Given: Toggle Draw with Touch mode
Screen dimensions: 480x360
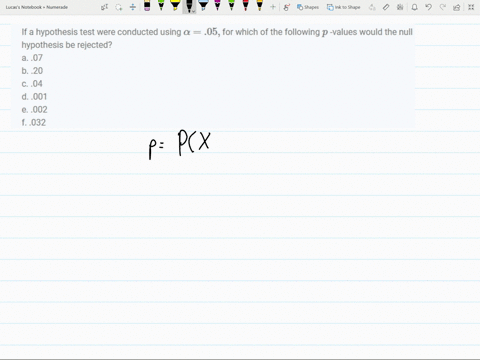Looking at the screenshot, I should [286, 7].
